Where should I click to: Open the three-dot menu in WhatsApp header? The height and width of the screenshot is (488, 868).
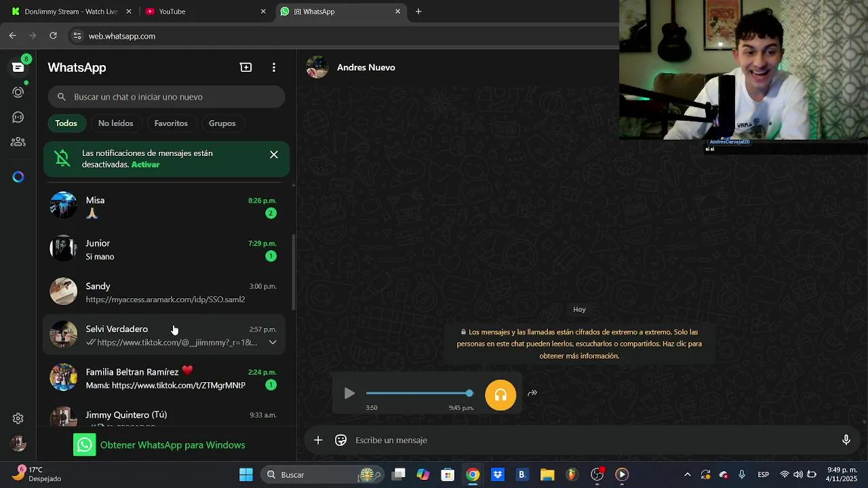pos(273,67)
